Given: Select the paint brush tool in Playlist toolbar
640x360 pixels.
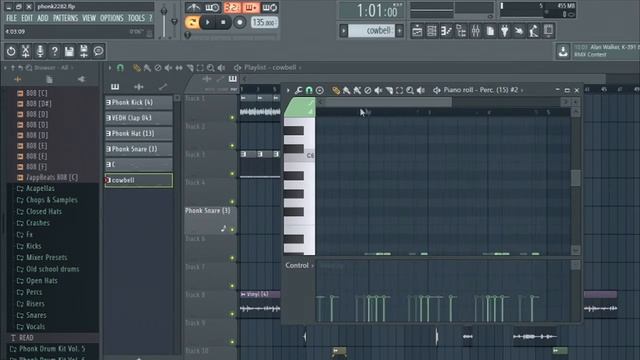Looking at the screenshot, I should [x=147, y=68].
